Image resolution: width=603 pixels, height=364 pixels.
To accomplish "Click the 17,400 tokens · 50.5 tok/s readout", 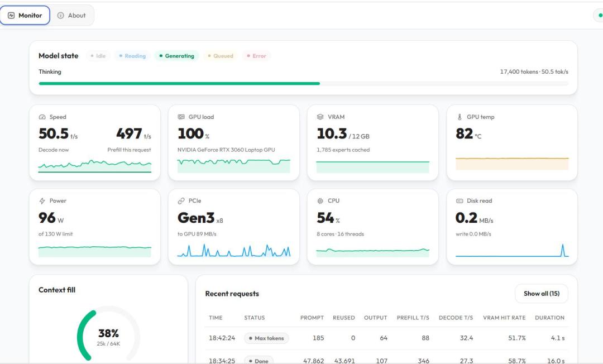I will pos(534,71).
